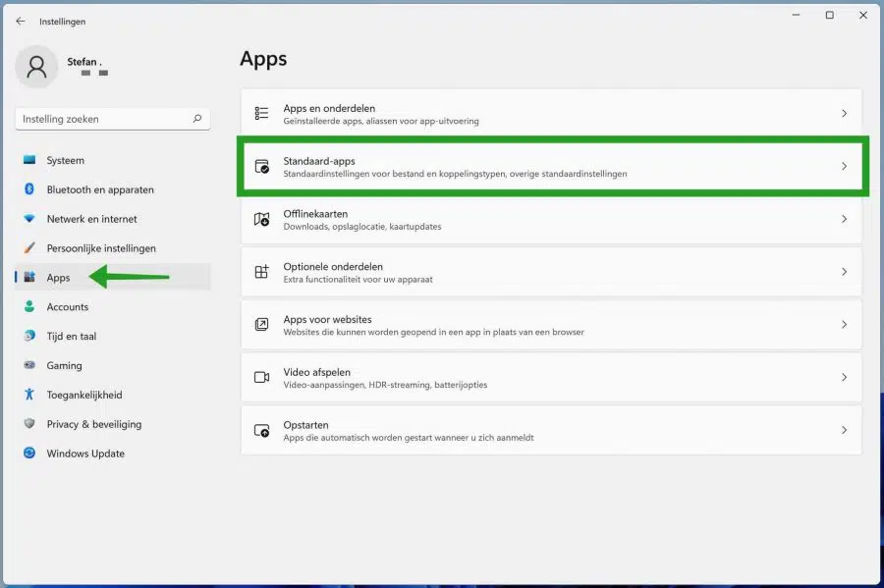Open Apps voor websites title
884x588 pixels.
click(327, 319)
